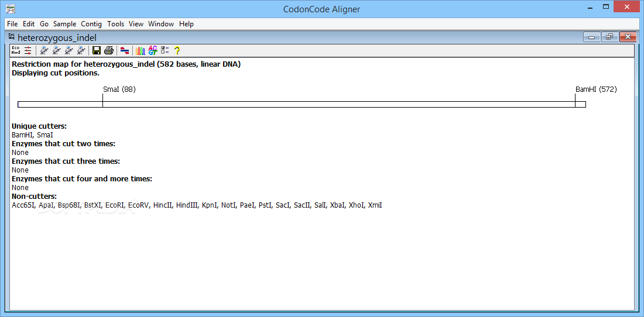Open the Sample menu
The height and width of the screenshot is (317, 644).
tap(65, 24)
